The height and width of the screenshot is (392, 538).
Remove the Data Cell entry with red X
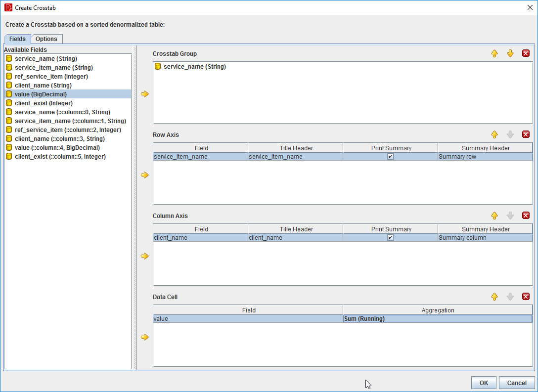pos(526,296)
